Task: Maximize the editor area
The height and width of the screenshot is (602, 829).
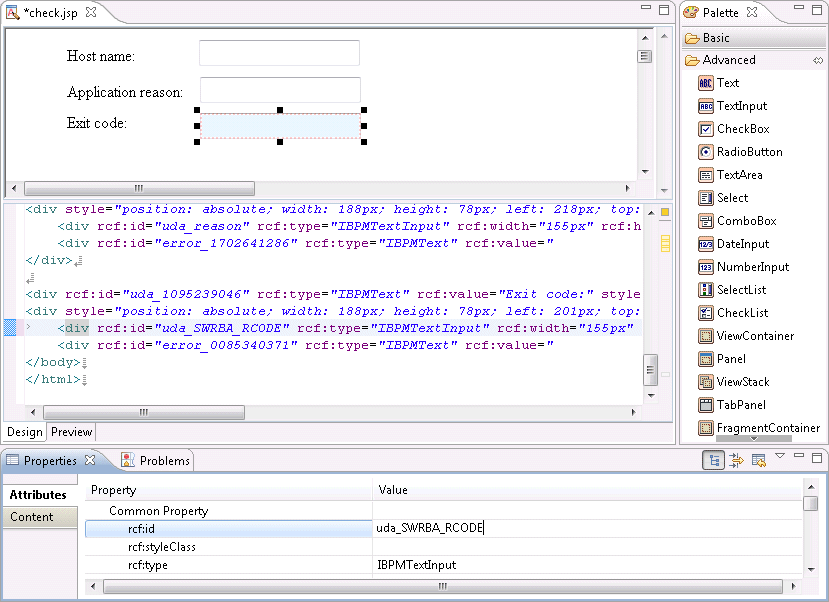Action: pos(664,10)
